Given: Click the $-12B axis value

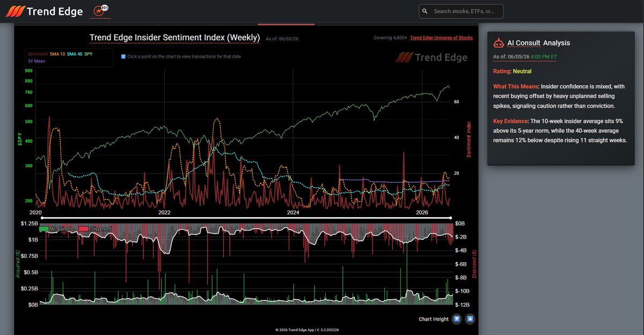Looking at the screenshot, I should coord(462,304).
